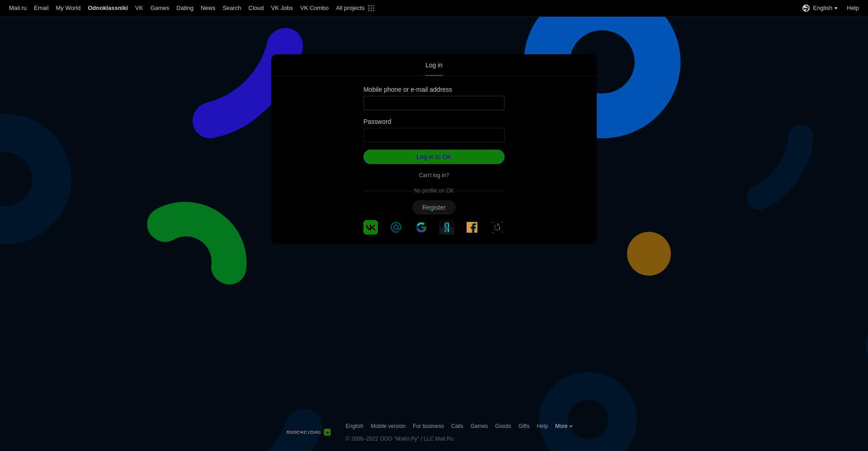868x451 pixels.
Task: Expand the More menu in the footer
Action: coord(564,426)
